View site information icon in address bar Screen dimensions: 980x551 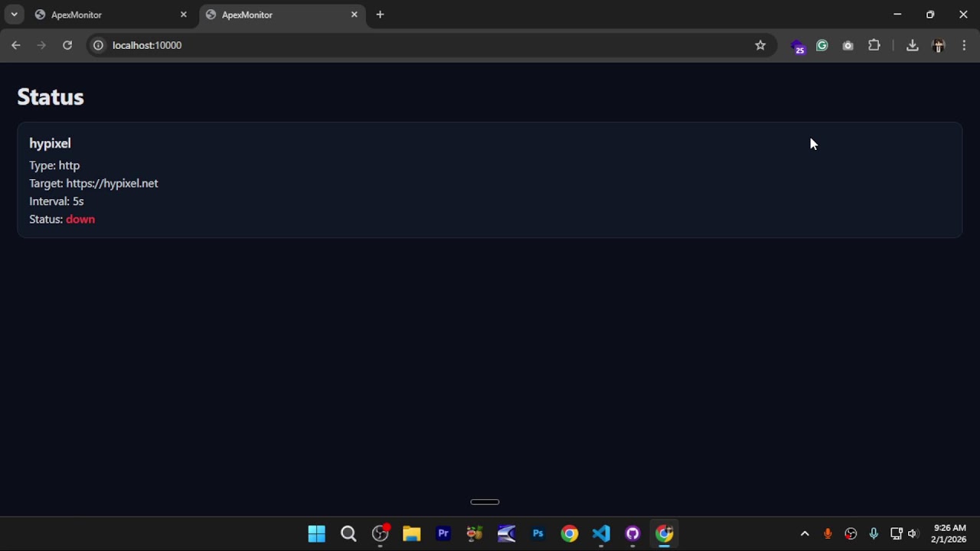[x=98, y=45]
